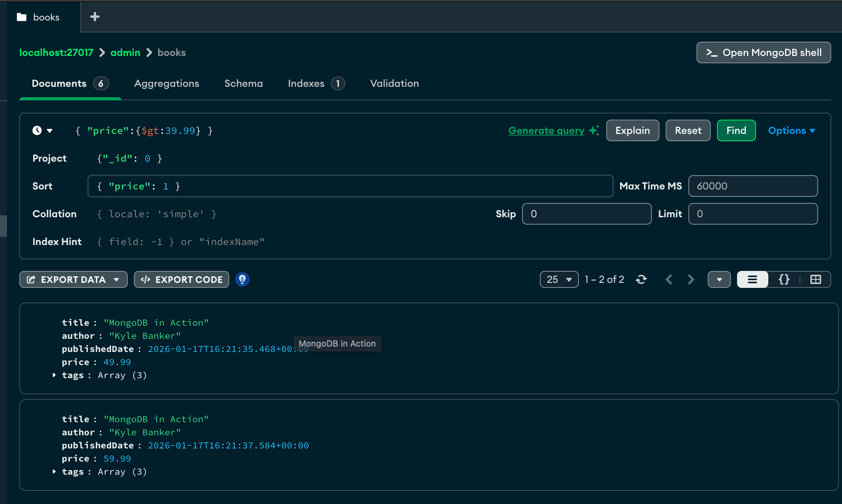842x504 pixels.
Task: Go to next page arrow
Action: tap(691, 279)
